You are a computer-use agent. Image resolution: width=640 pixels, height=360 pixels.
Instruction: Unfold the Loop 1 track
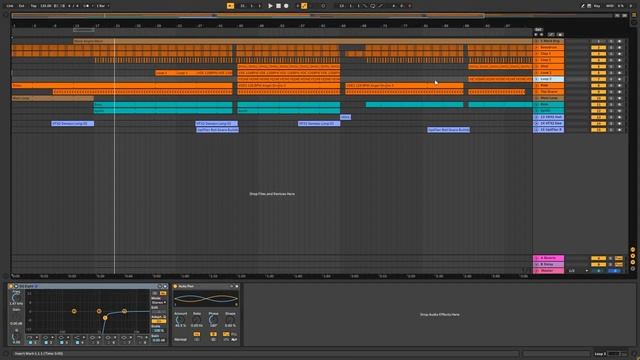(537, 73)
